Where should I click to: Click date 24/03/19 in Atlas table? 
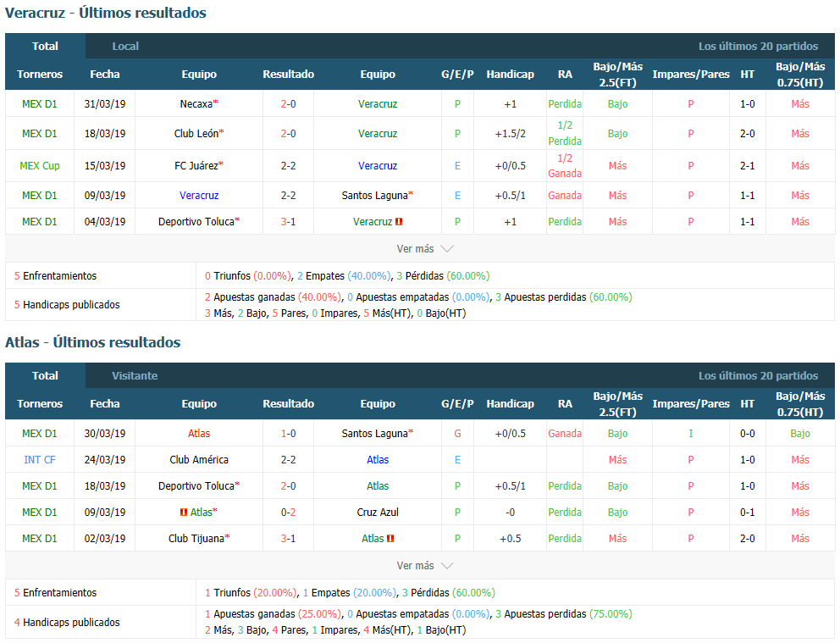(105, 460)
